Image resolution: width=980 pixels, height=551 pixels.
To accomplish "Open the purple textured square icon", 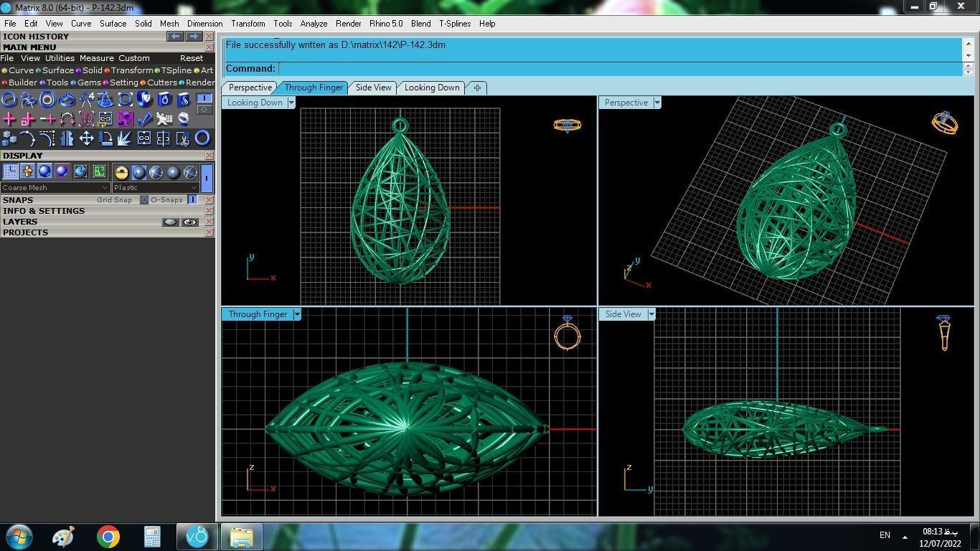I will pos(125,119).
